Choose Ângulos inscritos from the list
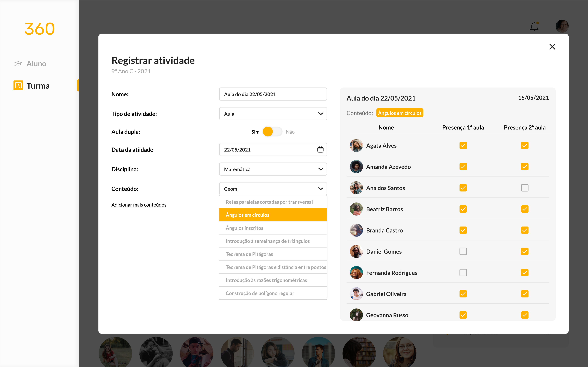The width and height of the screenshot is (588, 367). pos(244,228)
